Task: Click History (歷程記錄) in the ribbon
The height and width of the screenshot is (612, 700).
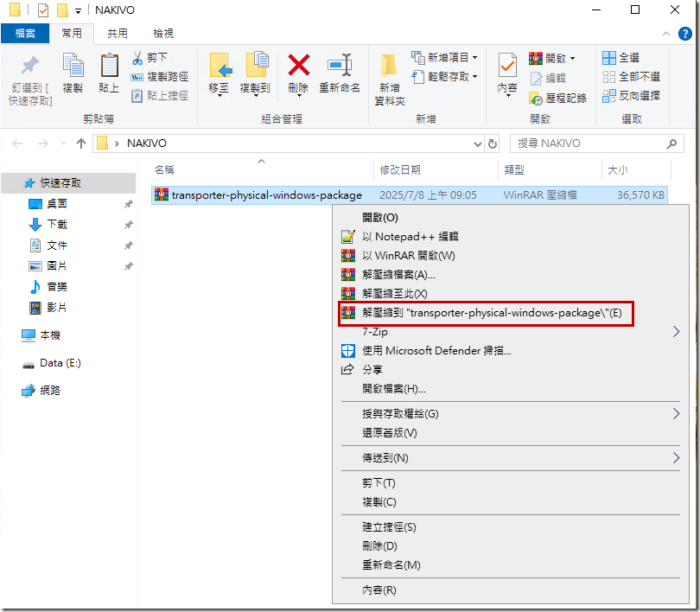Action: (557, 99)
